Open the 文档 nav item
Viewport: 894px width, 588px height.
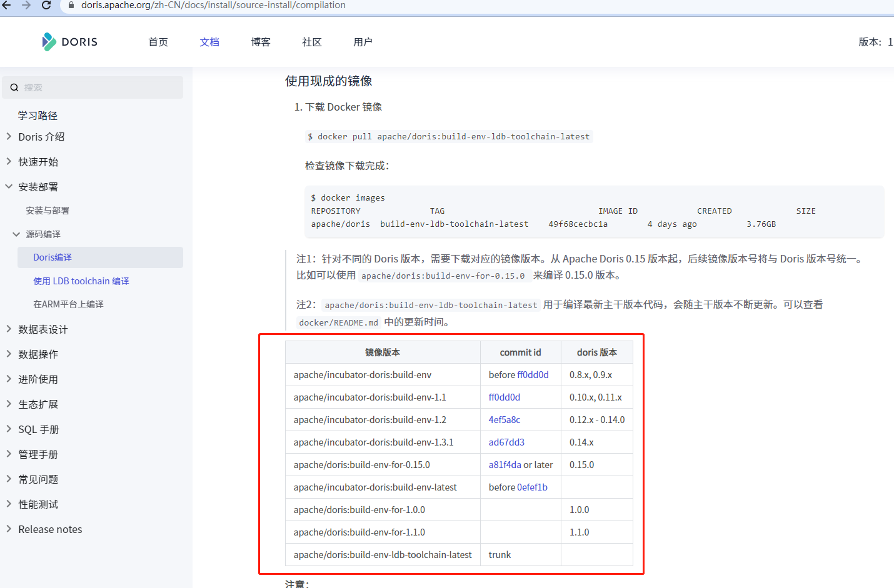pyautogui.click(x=209, y=42)
